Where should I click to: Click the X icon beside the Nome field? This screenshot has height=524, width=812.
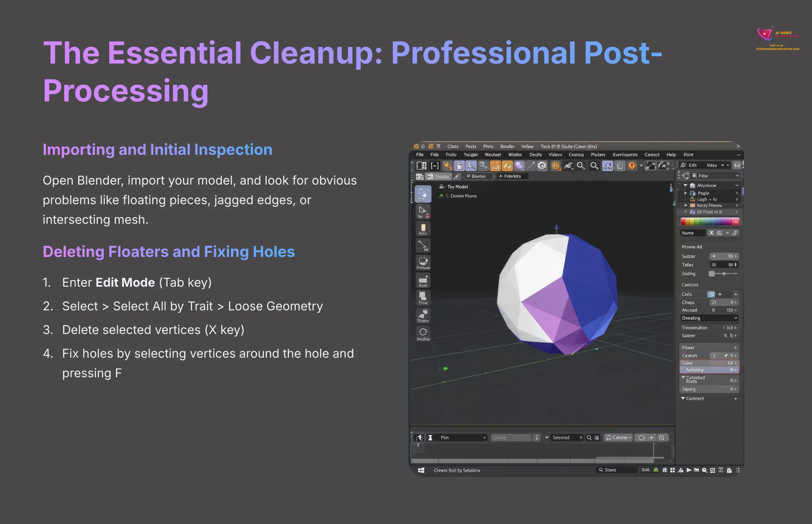pyautogui.click(x=711, y=233)
